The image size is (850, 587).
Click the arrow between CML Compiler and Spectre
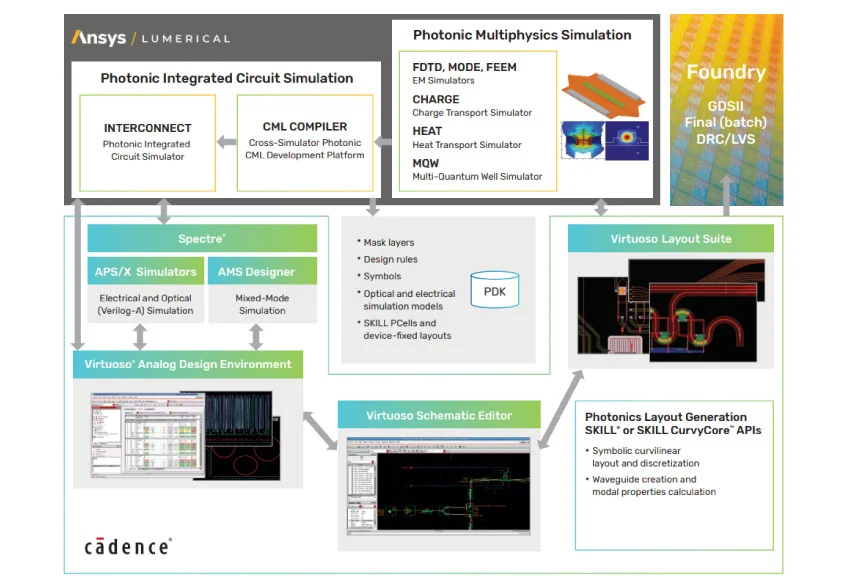pyautogui.click(x=164, y=211)
